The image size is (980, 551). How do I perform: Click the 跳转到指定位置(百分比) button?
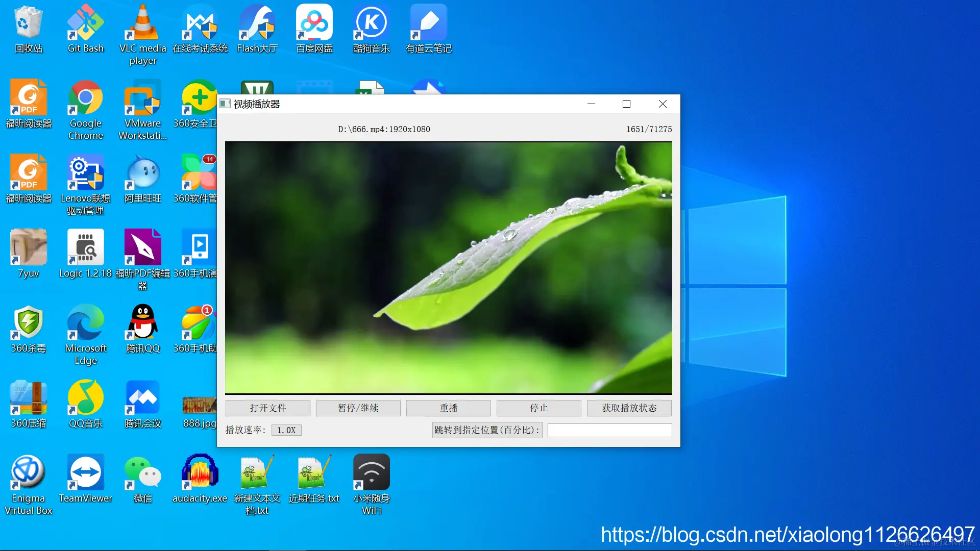coord(487,430)
